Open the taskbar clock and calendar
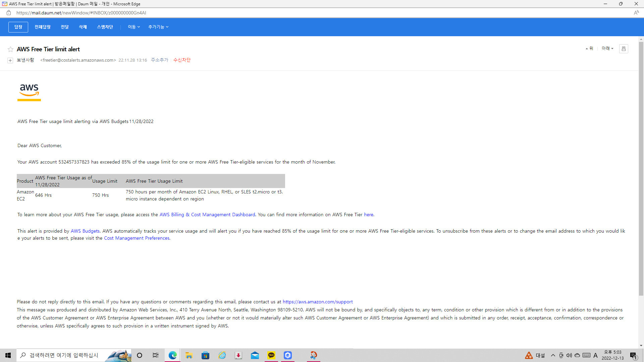 pyautogui.click(x=613, y=355)
